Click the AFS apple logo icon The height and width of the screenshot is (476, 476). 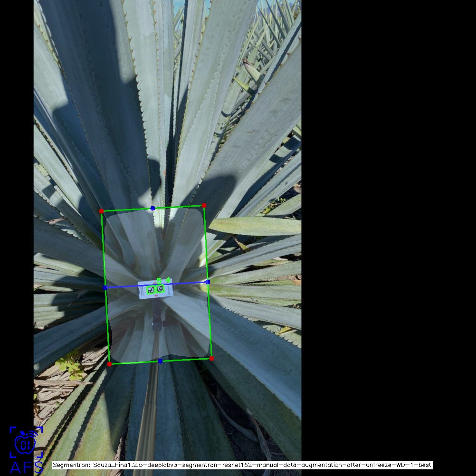(x=26, y=442)
